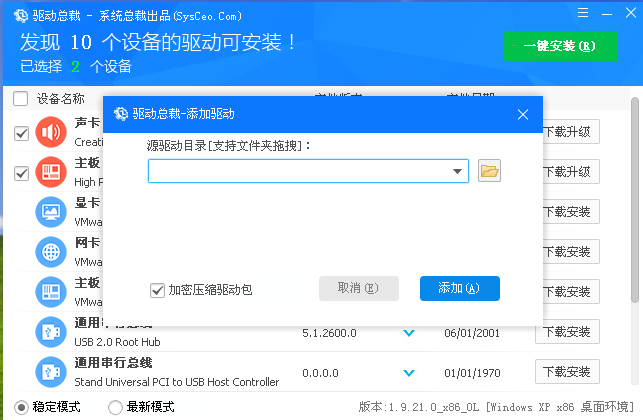Click version 5.1.2600.0 text

329,333
